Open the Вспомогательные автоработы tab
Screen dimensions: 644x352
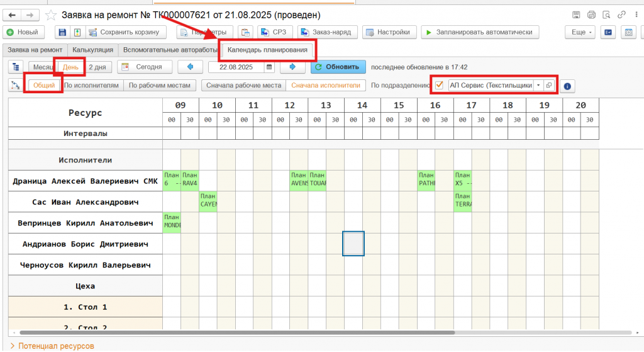(x=170, y=49)
